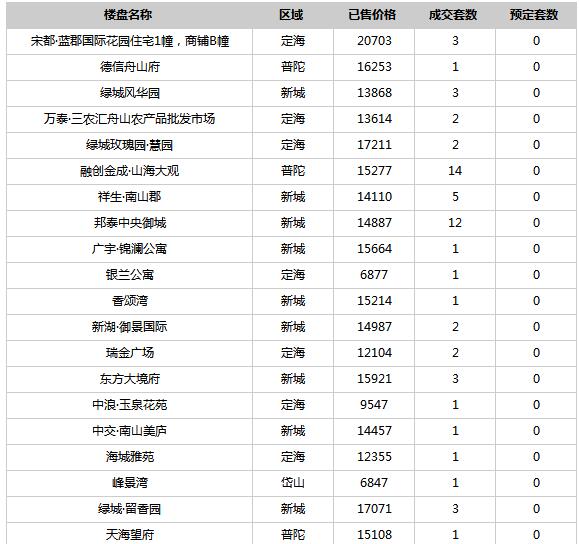Select the 香颂湾 row name
Screen dimensions: 579x544
130,301
